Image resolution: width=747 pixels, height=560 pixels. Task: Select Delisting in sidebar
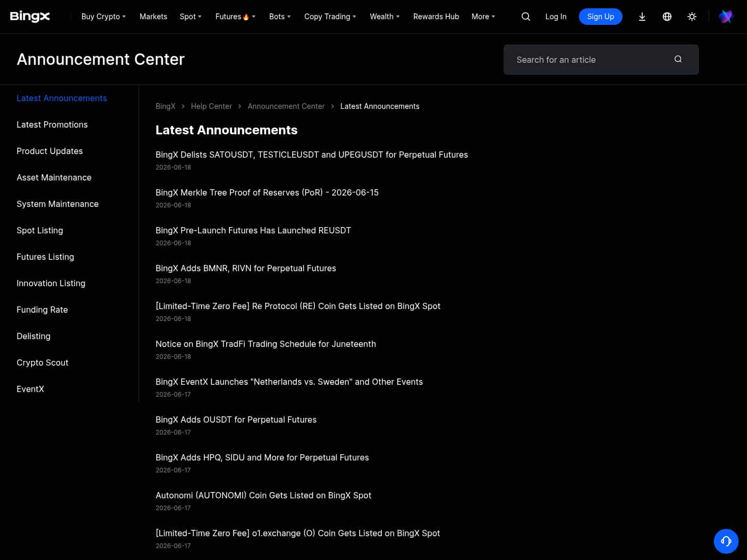click(34, 336)
